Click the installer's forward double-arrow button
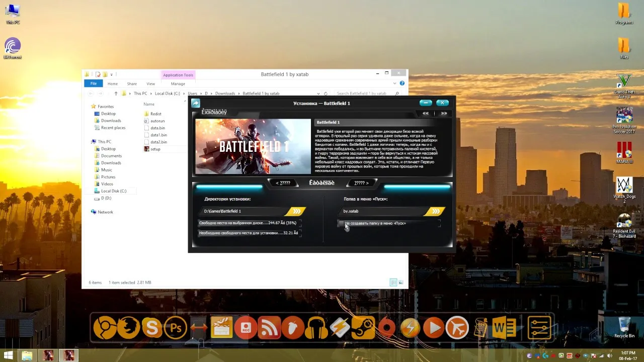644x362 pixels. 444,113
